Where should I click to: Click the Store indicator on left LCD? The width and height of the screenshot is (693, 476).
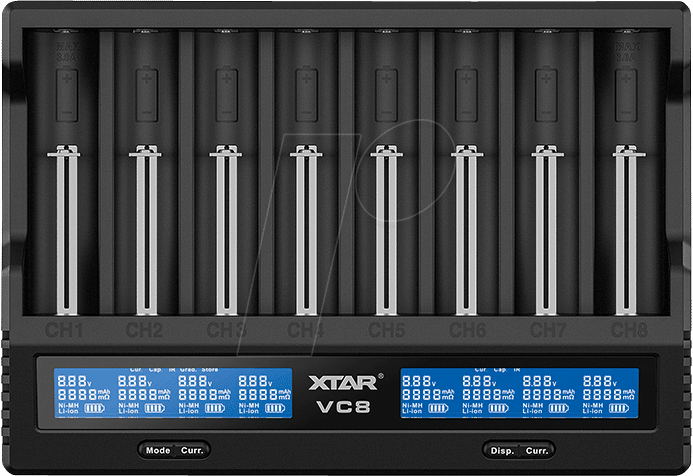[210, 370]
